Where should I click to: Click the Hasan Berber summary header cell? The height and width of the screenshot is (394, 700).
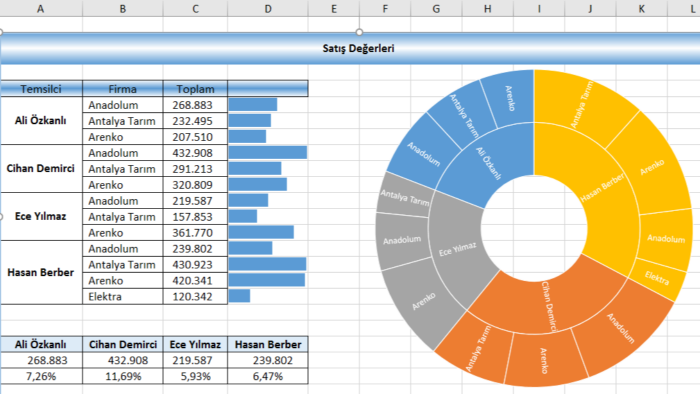tap(268, 344)
